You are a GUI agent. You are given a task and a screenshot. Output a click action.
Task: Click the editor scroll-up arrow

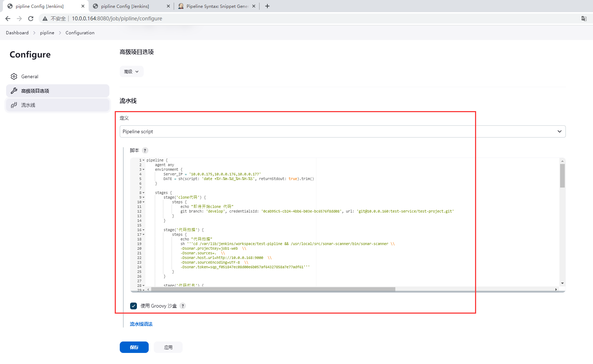coord(562,161)
